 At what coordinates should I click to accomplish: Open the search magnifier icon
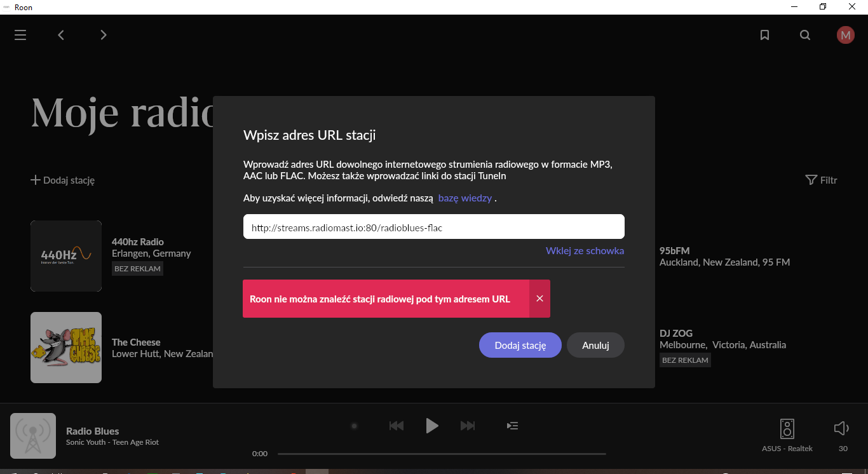(805, 35)
